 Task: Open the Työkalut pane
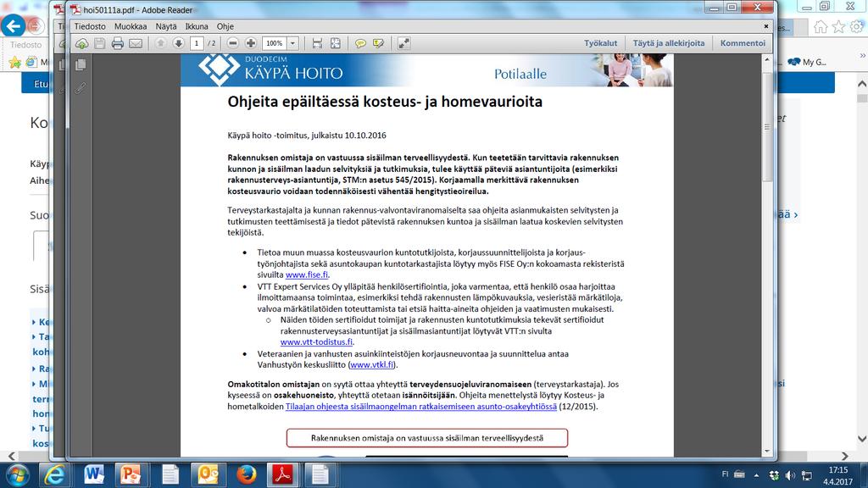[x=601, y=43]
